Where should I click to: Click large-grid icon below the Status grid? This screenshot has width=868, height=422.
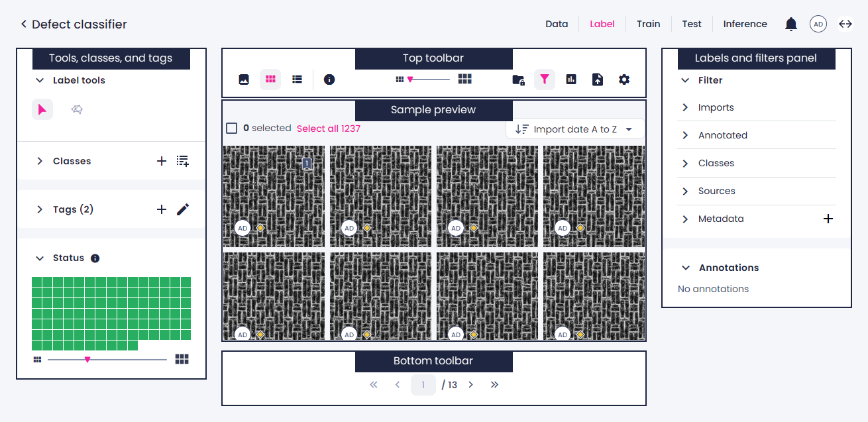[182, 359]
